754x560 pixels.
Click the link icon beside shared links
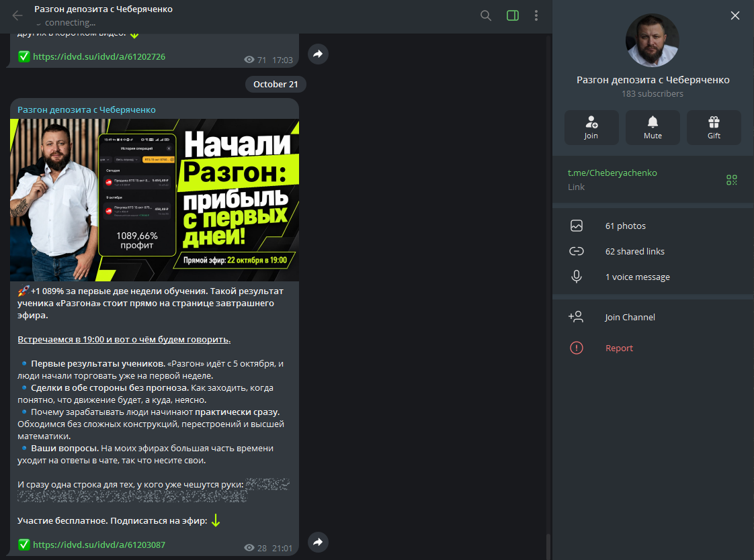[577, 251]
